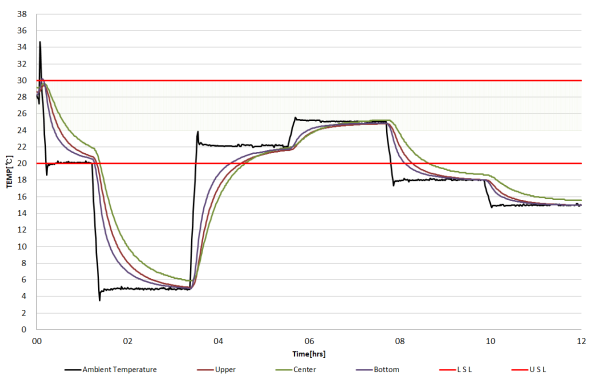599x384 pixels.
Task: Select the Ambient Temperature legend entry
Action: pyautogui.click(x=111, y=369)
